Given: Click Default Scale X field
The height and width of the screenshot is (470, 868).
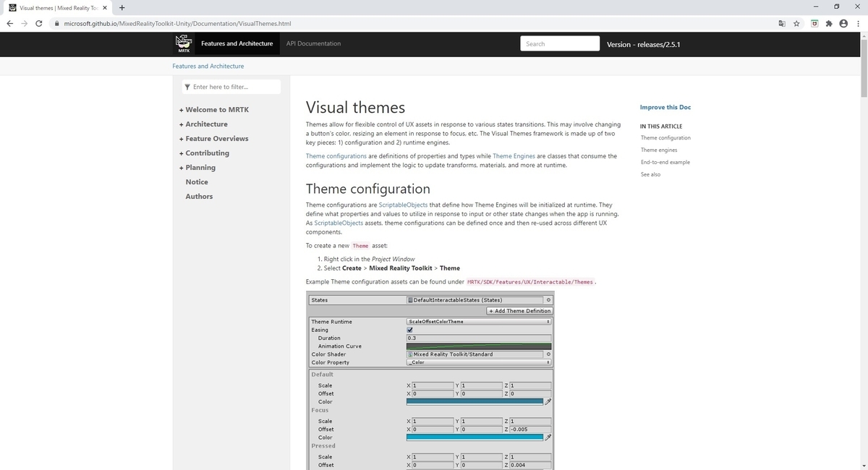Looking at the screenshot, I should click(x=433, y=385).
